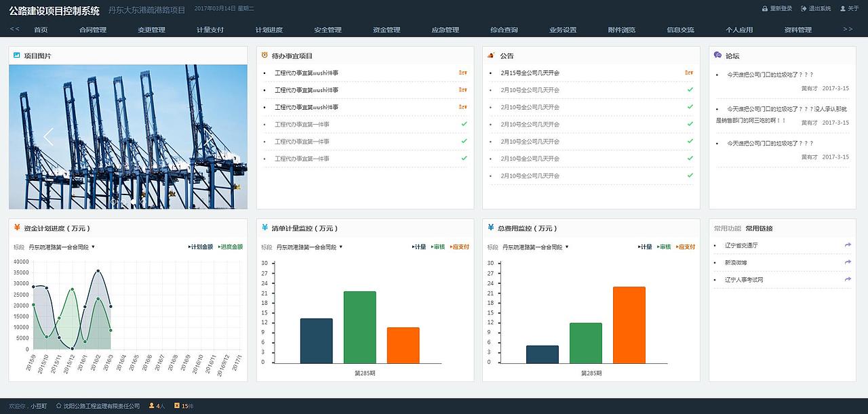Open the 资料管理 menu
This screenshot has width=868, height=414.
click(798, 30)
